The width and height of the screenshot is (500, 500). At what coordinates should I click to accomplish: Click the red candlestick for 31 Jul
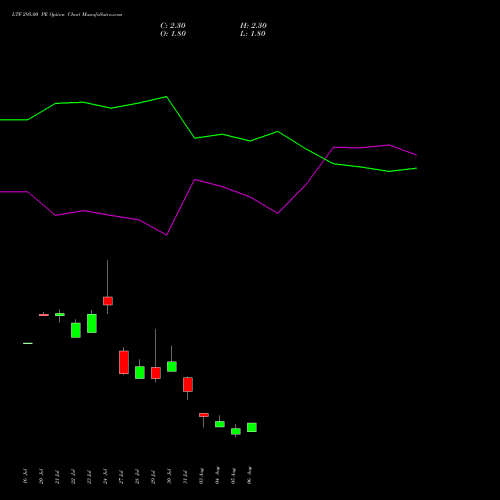pyautogui.click(x=188, y=384)
